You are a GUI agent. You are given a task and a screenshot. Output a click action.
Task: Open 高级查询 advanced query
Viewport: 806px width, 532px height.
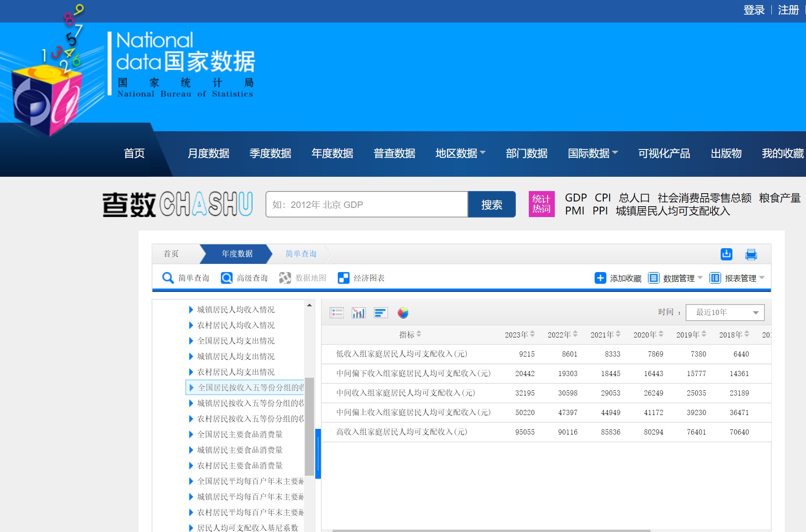(x=244, y=278)
